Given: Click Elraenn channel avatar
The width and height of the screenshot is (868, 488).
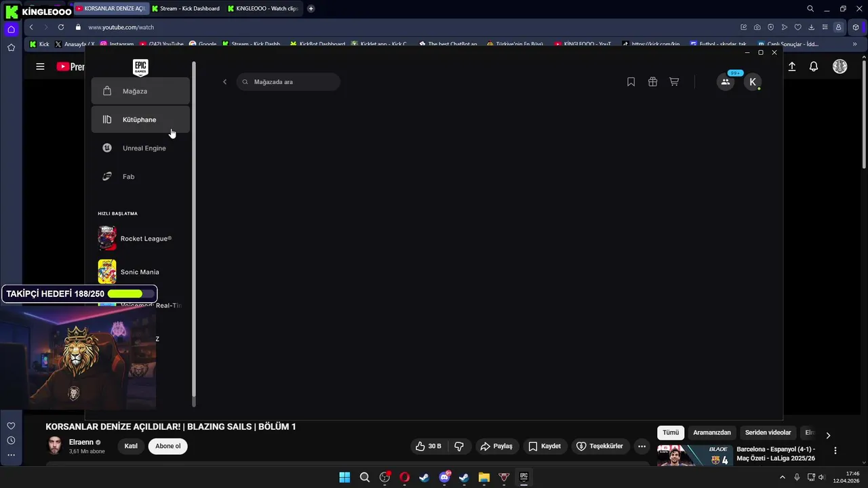Looking at the screenshot, I should (55, 445).
